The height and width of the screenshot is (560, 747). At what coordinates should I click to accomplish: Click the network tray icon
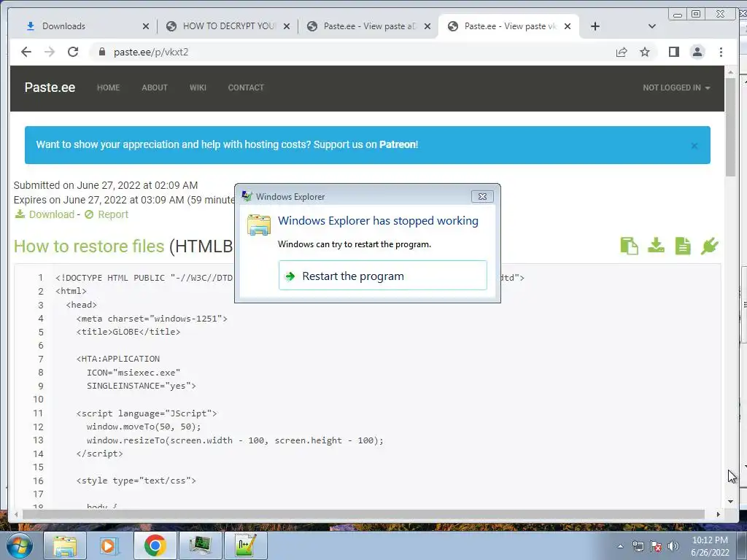click(638, 546)
